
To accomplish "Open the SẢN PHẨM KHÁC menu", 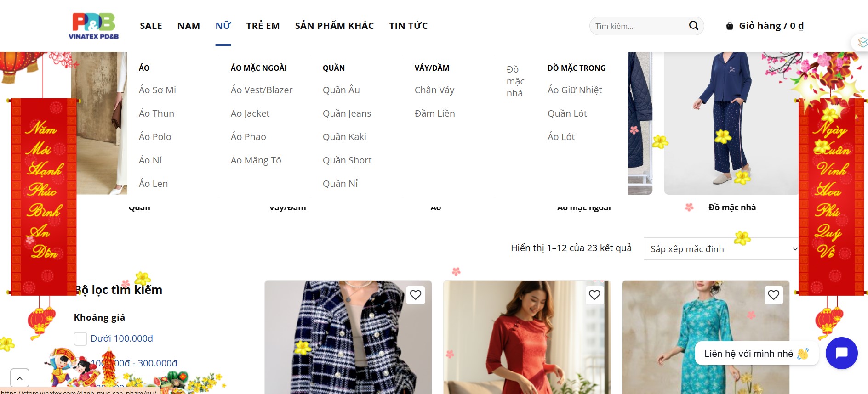I will (x=334, y=26).
